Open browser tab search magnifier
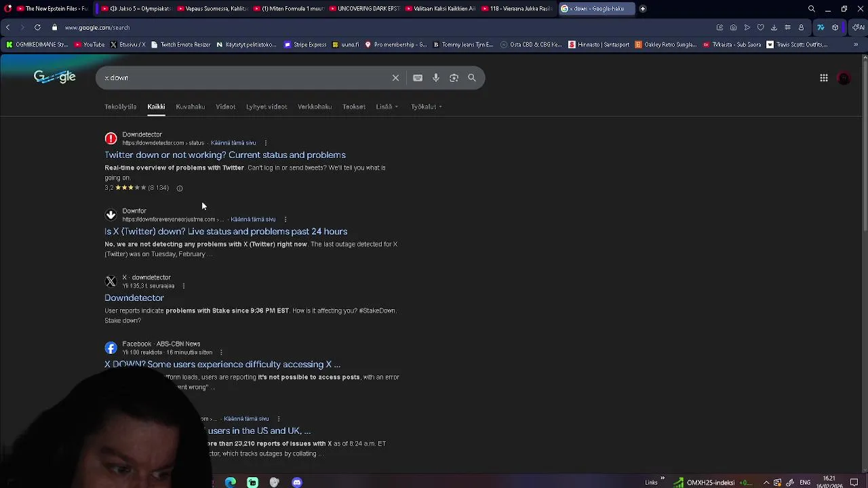Viewport: 868px width, 488px height. click(x=812, y=9)
